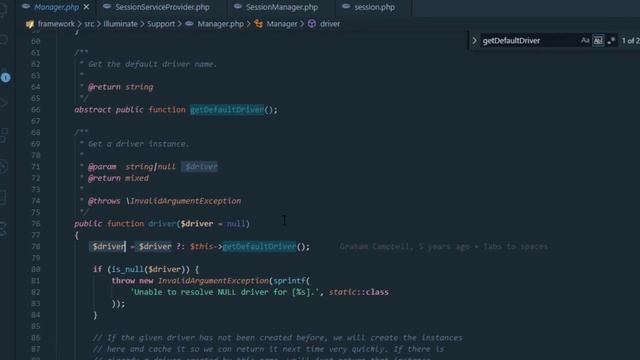Click '@return mixed' docblock annotation
This screenshot has width=640, height=360.
[118, 178]
